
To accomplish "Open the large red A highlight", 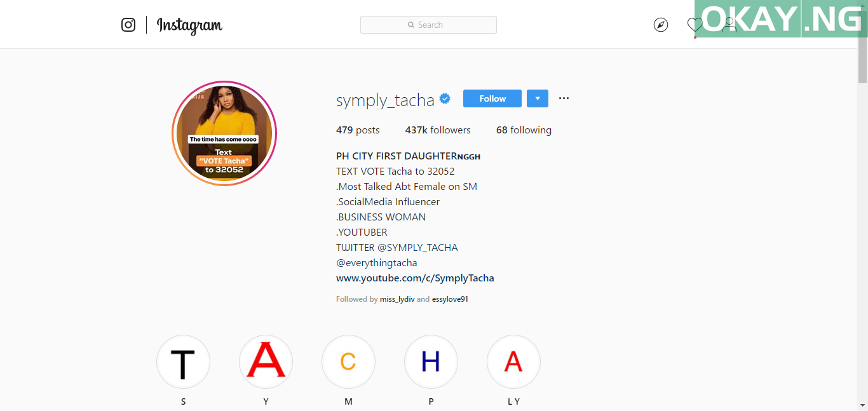I will coord(266,362).
